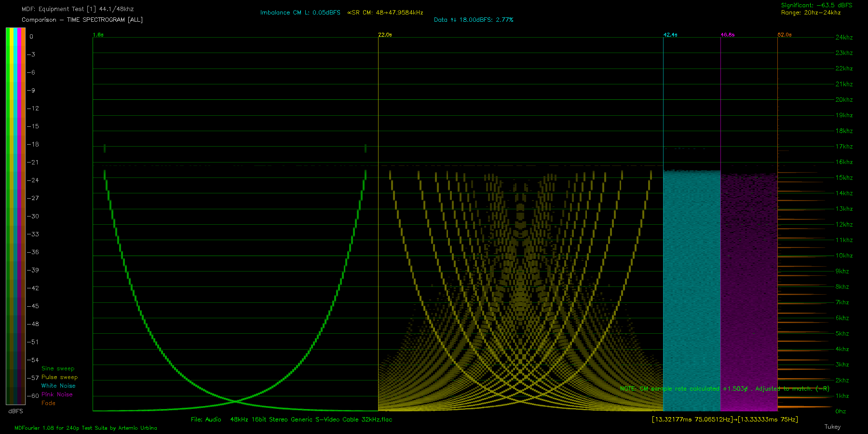
Task: Click the 'Imbalance CM L: 0.05dBFS' readout
Action: (x=300, y=13)
